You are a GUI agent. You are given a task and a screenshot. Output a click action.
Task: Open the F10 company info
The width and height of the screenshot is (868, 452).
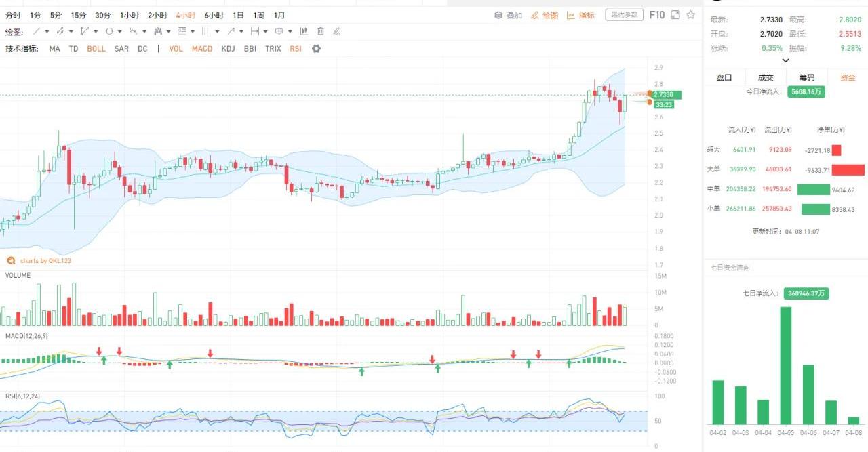(656, 14)
